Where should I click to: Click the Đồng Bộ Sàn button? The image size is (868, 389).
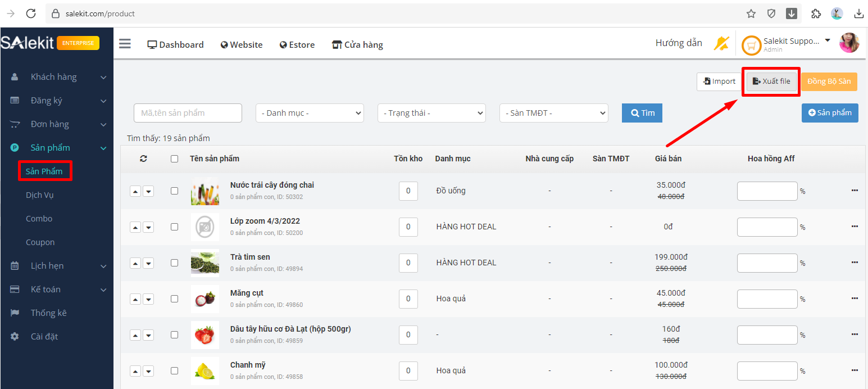(829, 82)
